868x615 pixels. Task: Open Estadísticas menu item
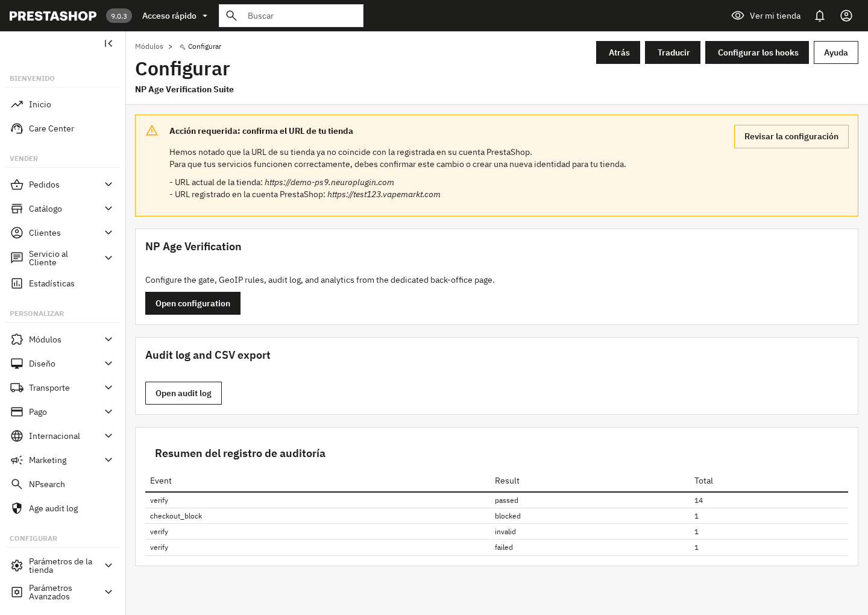point(63,283)
